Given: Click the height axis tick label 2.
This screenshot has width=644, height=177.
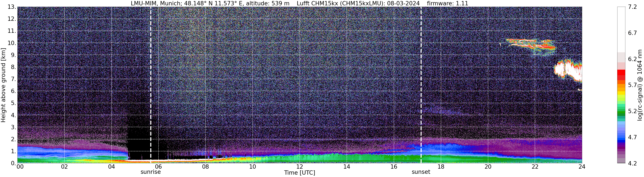Looking at the screenshot, I should (13, 139).
